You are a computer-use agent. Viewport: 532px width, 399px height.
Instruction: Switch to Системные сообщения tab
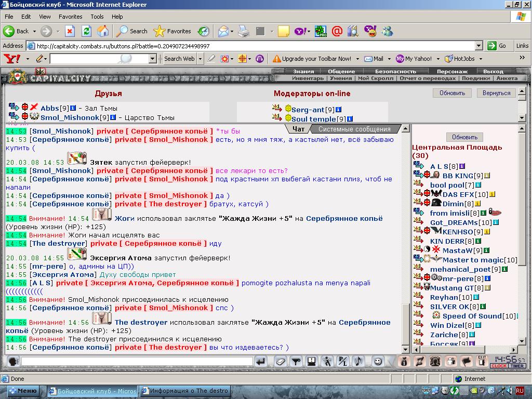coord(354,129)
